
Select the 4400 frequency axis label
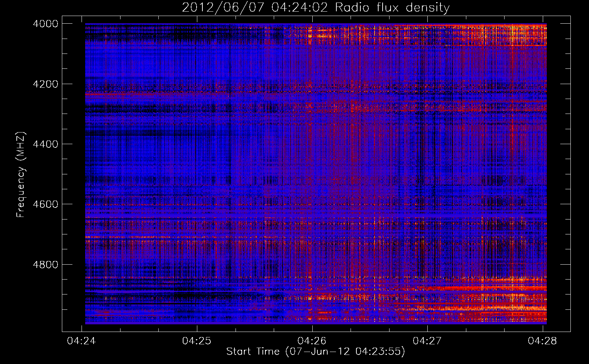[x=46, y=144]
